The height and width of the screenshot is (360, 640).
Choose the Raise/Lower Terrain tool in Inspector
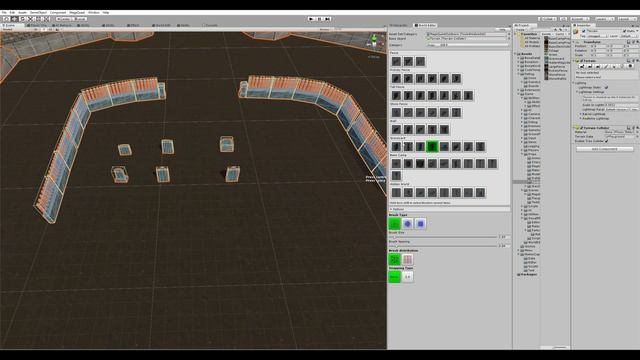click(x=582, y=66)
